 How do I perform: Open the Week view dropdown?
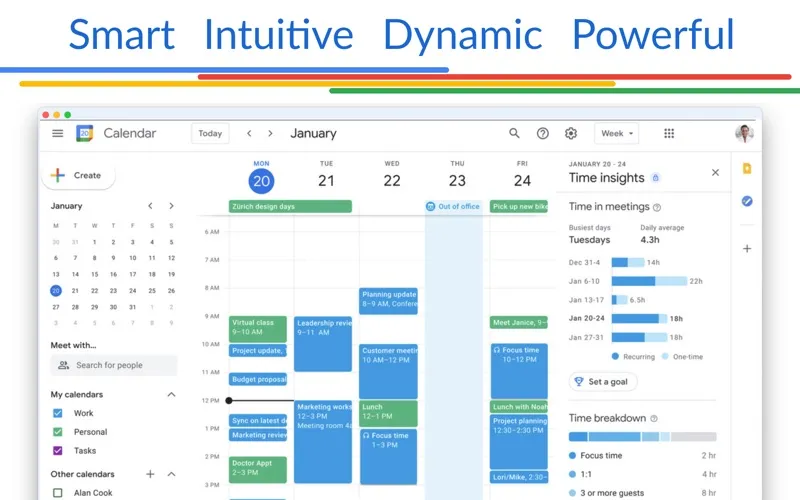coord(616,133)
